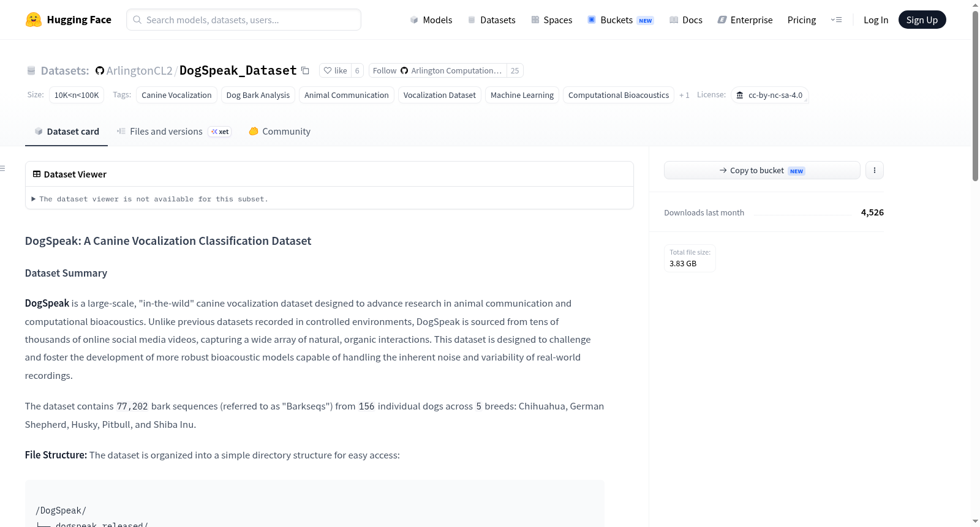Open the navigation overflow menu icon
Viewport: 980px width, 527px height.
click(836, 20)
